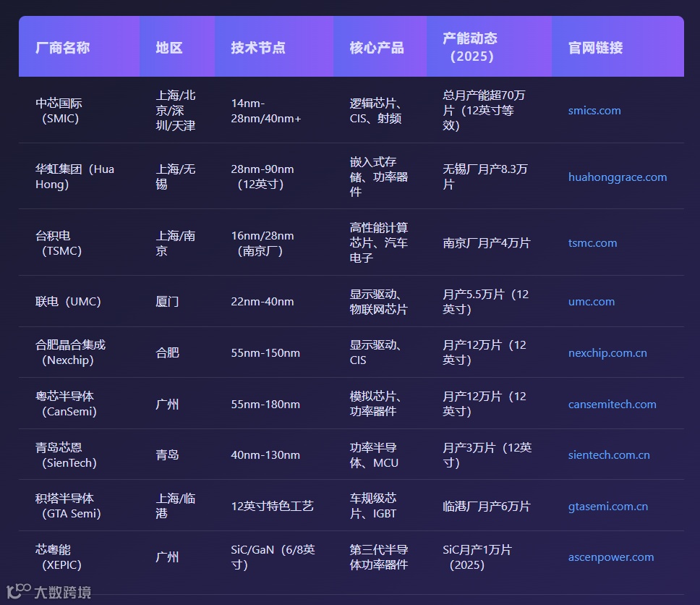700x605 pixels.
Task: Click the 上海/临港 region cell
Action: 177,506
